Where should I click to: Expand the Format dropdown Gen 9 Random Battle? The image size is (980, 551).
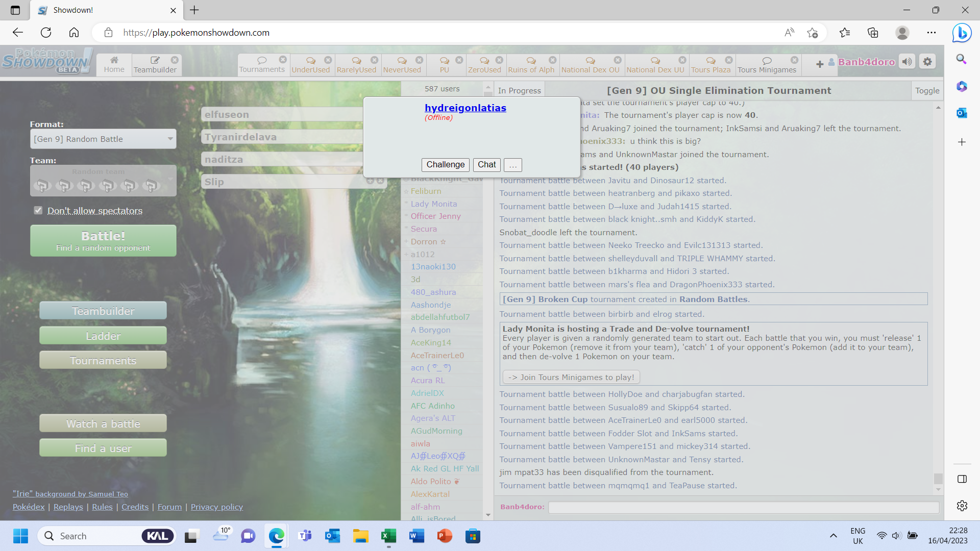pos(103,139)
